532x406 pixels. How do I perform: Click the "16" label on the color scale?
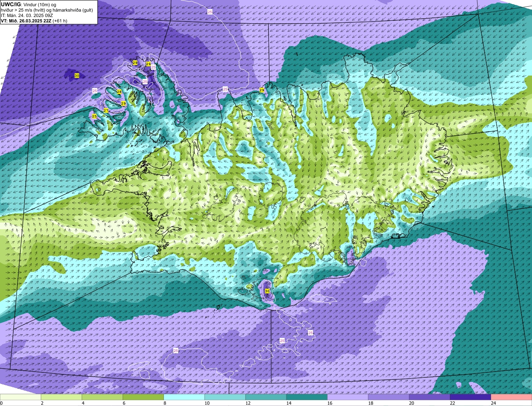[x=330, y=403]
